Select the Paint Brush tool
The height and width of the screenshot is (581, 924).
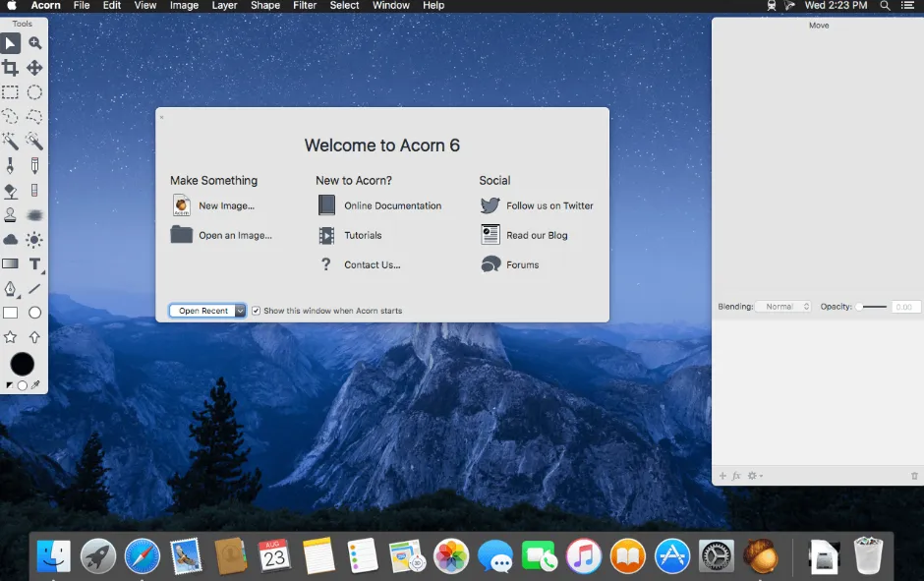pyautogui.click(x=10, y=165)
